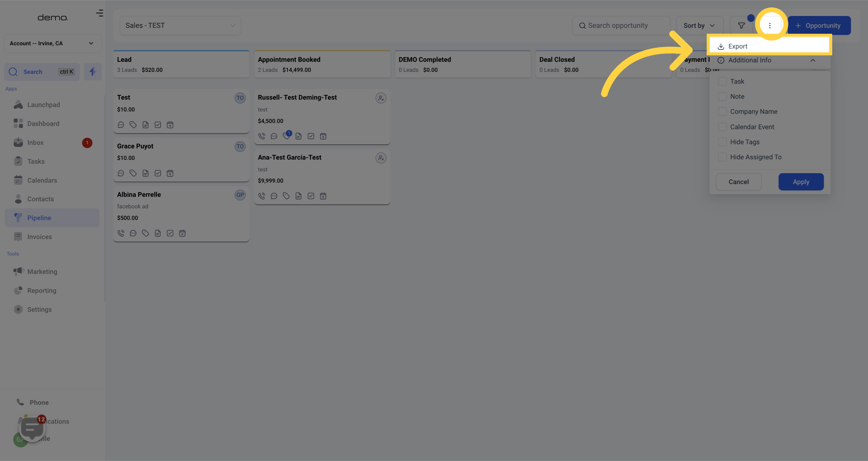
Task: Select Export from the menu
Action: click(737, 46)
